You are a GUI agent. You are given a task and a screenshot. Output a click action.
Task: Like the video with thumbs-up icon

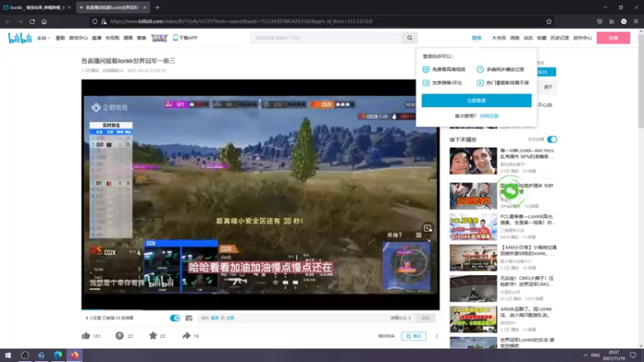(86, 335)
